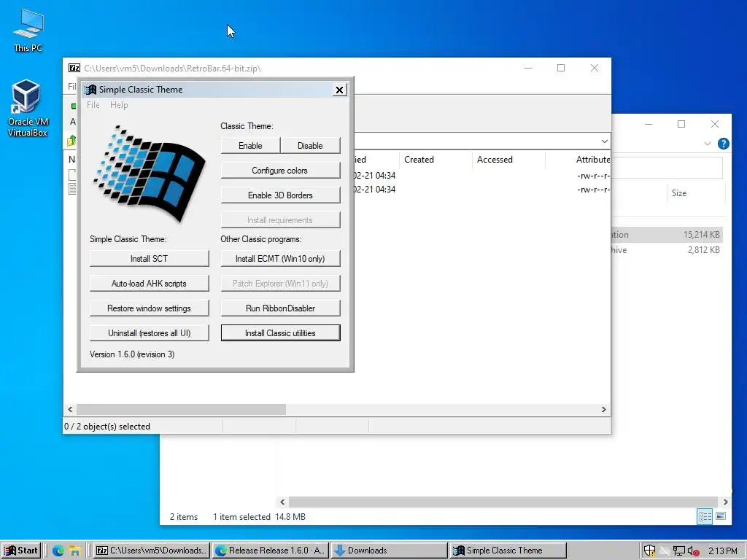
Task: Click Uninstall (restores all UI) button
Action: point(149,332)
